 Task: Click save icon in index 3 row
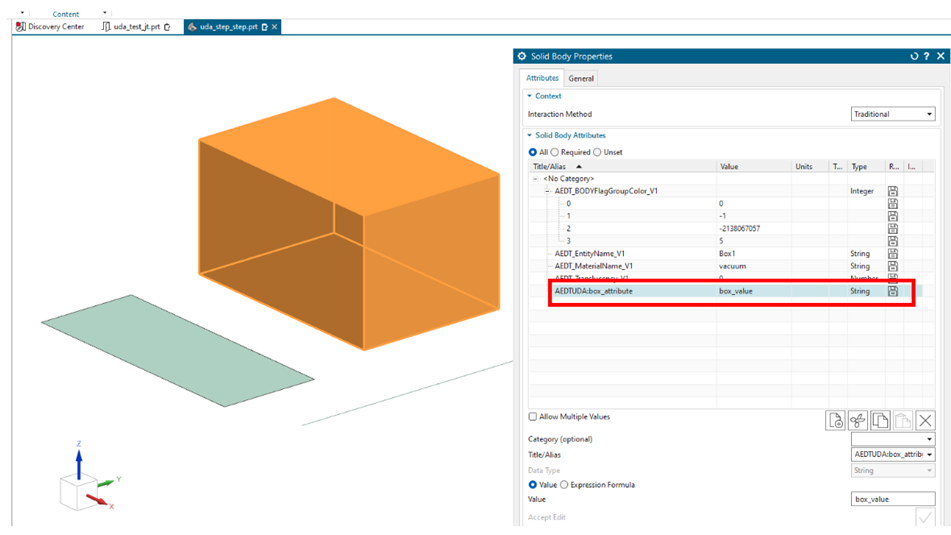(x=893, y=241)
